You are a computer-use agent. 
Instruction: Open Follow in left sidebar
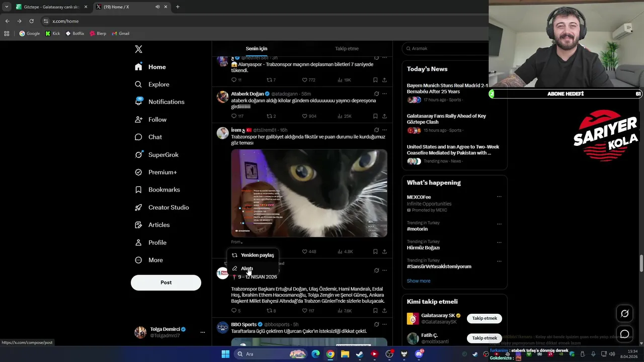pyautogui.click(x=150, y=120)
